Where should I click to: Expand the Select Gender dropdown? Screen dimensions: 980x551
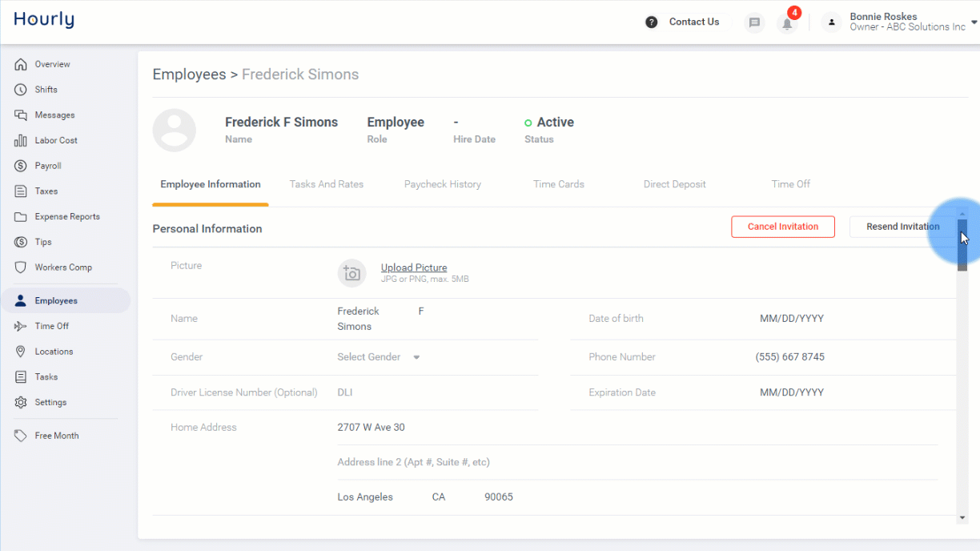[x=379, y=357]
